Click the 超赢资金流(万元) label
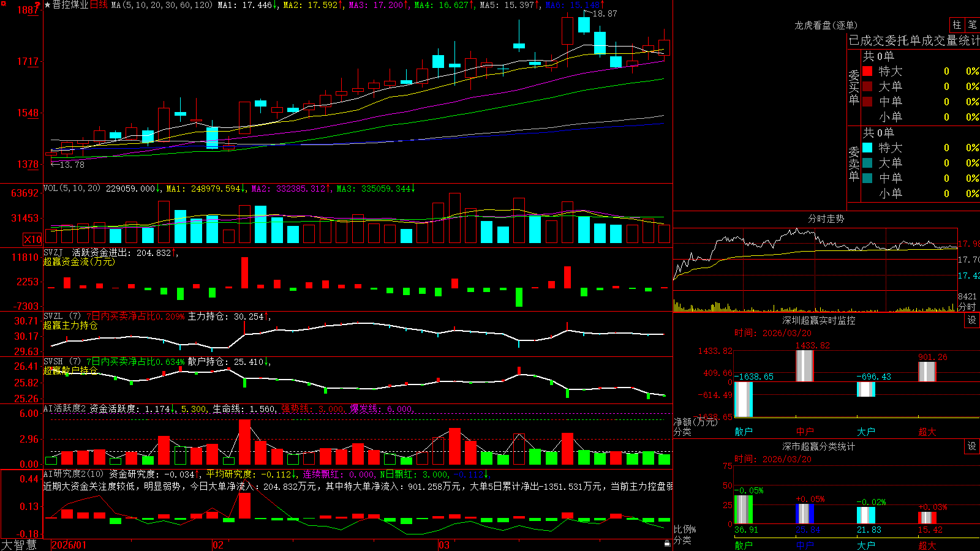The height and width of the screenshot is (551, 980). click(79, 261)
